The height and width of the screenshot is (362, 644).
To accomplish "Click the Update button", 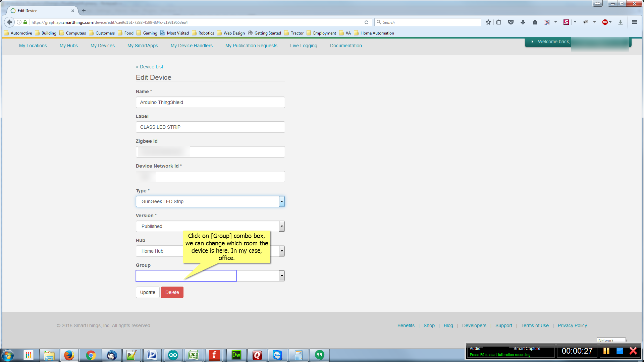I will (148, 292).
